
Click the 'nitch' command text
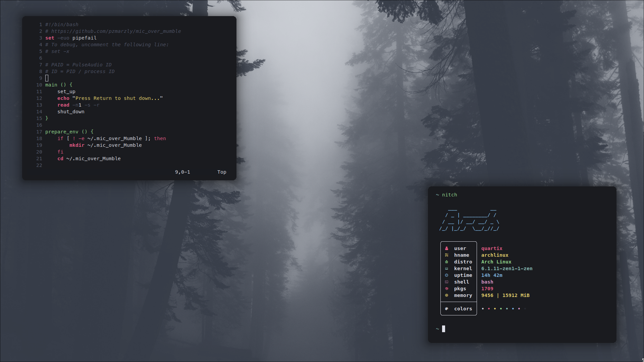449,195
